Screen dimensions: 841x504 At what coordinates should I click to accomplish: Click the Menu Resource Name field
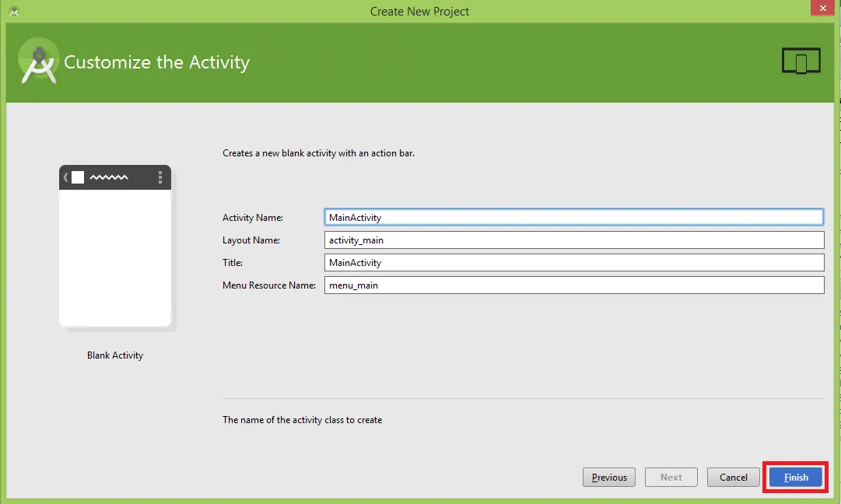(x=573, y=285)
